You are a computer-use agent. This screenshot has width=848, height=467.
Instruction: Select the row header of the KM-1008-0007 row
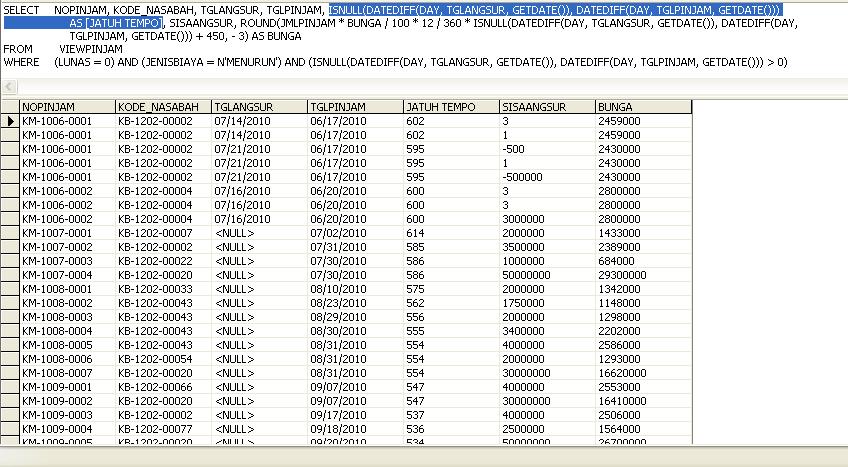10,373
